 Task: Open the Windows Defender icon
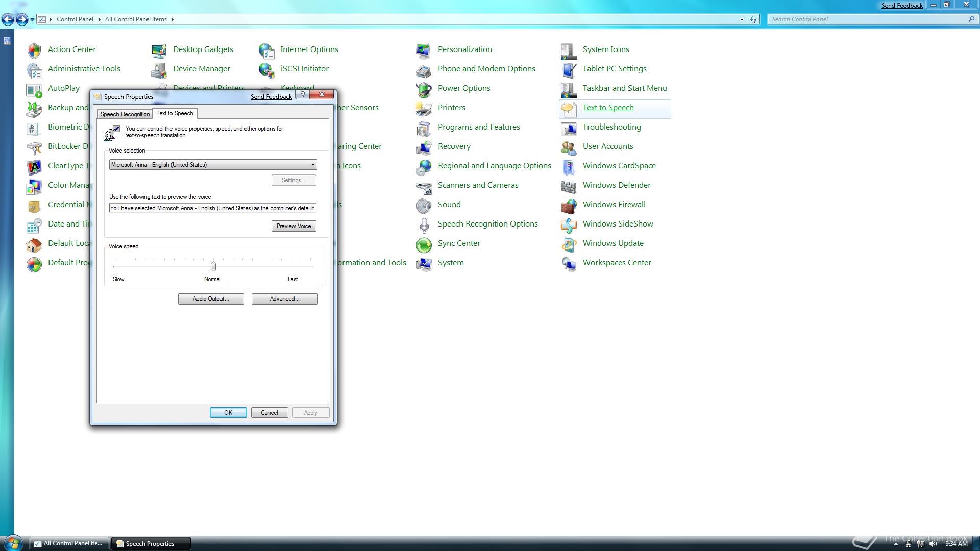pos(569,186)
